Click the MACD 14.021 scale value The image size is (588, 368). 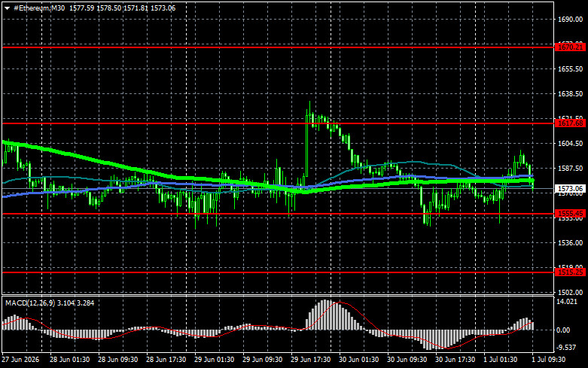pos(567,302)
